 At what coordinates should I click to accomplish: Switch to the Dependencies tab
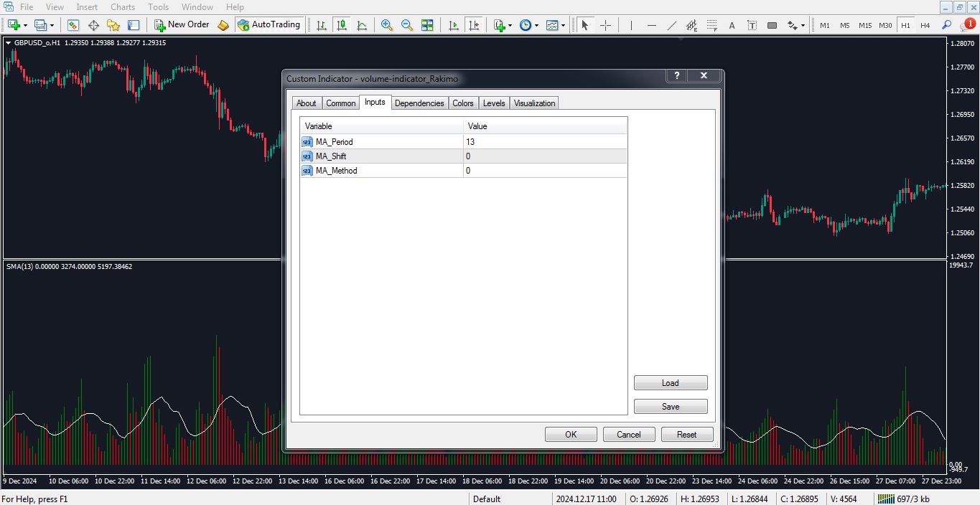tap(419, 103)
